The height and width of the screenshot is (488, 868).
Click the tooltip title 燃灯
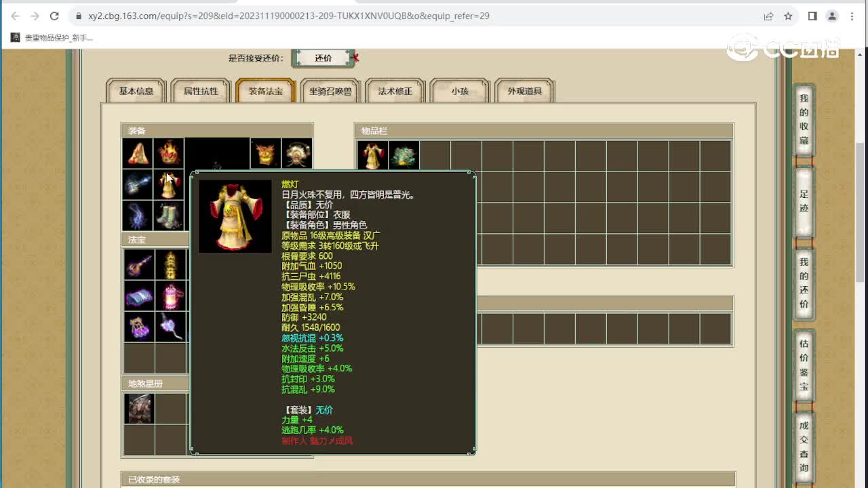290,184
